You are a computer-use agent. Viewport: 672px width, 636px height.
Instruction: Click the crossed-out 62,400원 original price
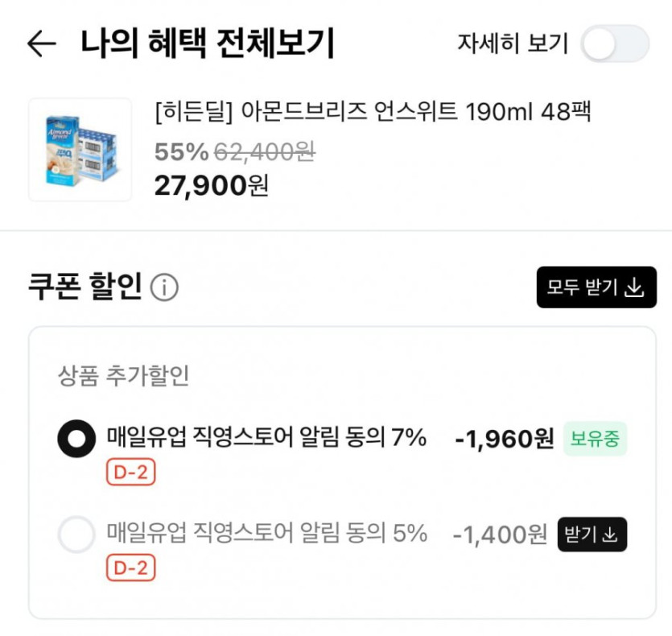(264, 151)
